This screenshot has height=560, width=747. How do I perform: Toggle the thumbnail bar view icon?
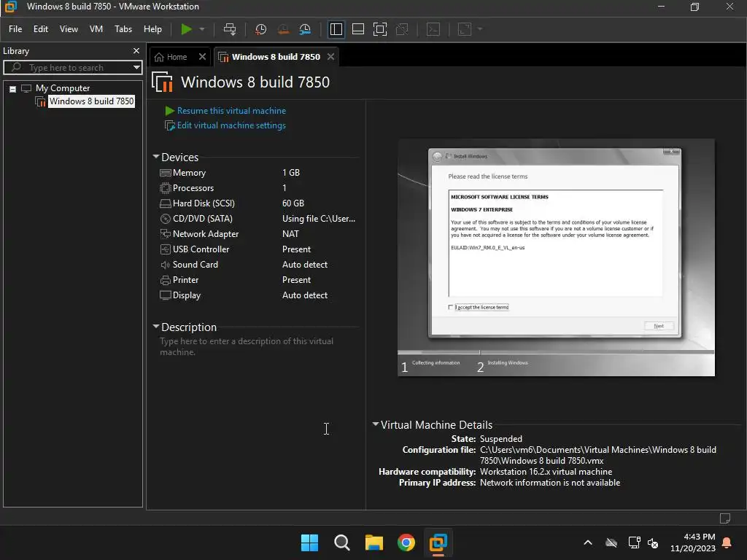357,29
